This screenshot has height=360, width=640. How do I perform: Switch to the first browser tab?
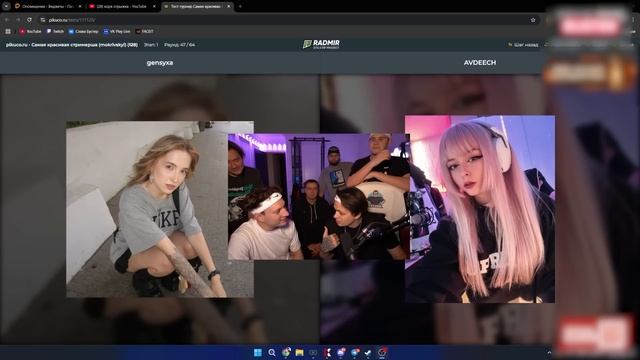[x=48, y=7]
